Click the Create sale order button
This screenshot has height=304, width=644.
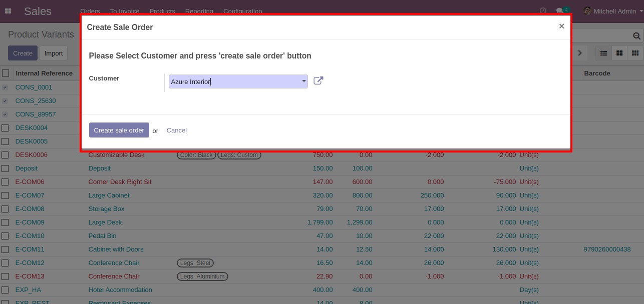tap(119, 130)
